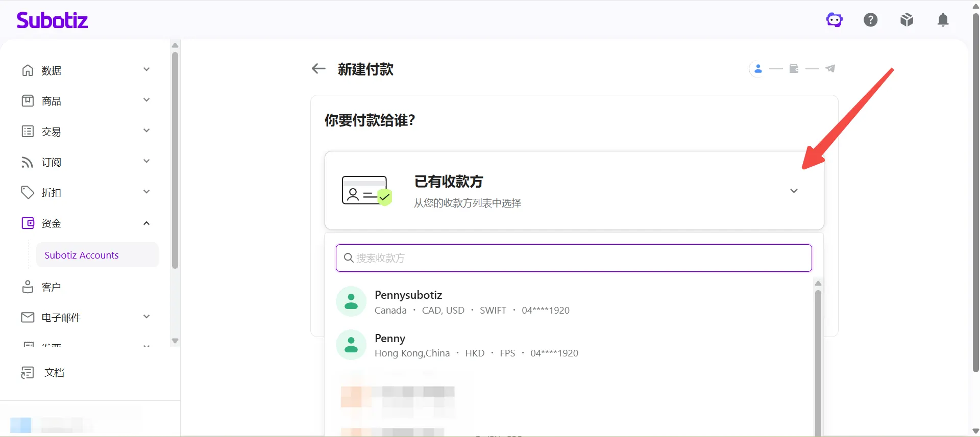This screenshot has height=437, width=980.
Task: Go back using the arrow beside 新建付款
Action: [x=318, y=69]
